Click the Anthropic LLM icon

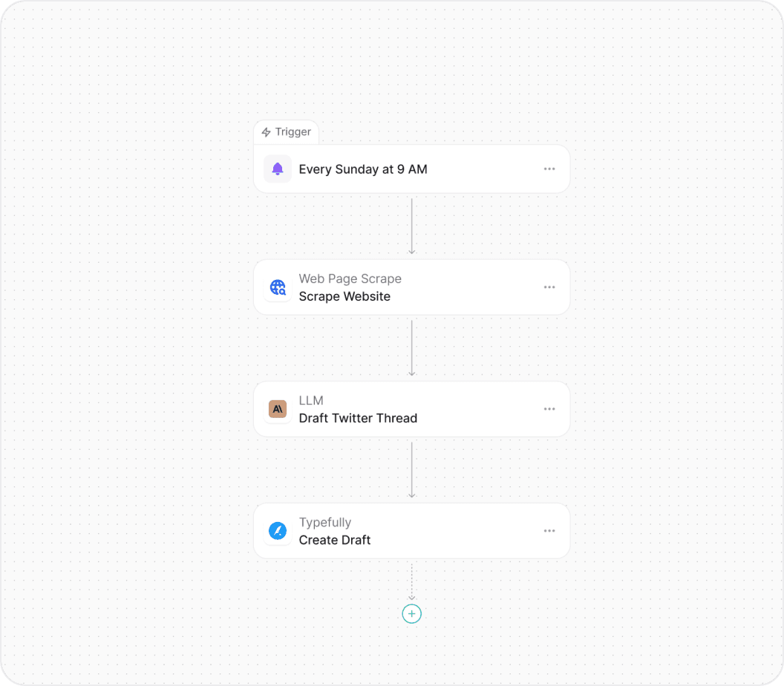(277, 409)
